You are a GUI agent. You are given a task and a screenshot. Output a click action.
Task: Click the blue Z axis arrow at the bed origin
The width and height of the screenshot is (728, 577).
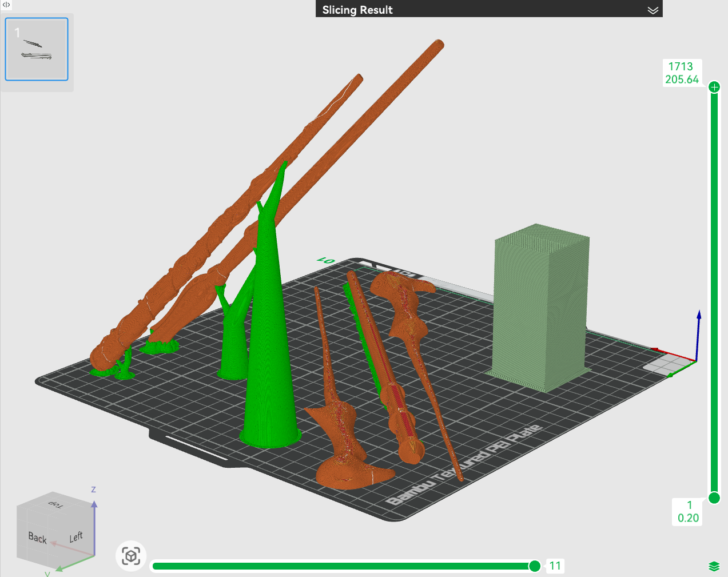(x=698, y=335)
